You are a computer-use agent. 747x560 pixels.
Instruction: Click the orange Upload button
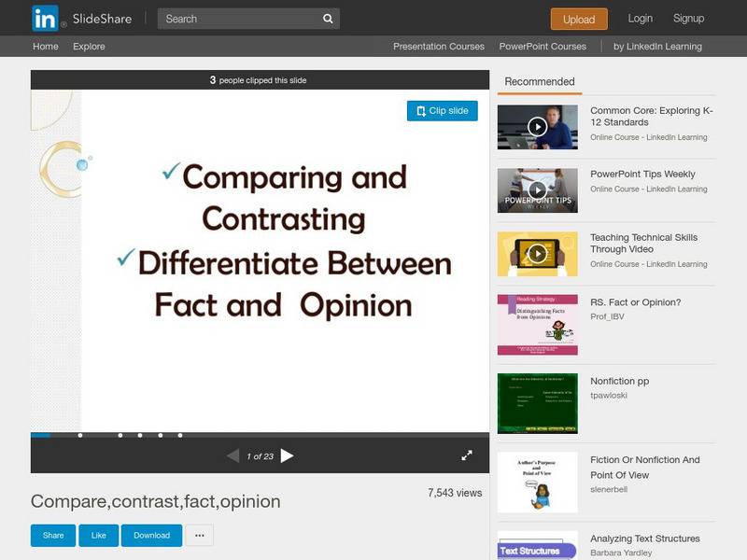click(x=579, y=19)
